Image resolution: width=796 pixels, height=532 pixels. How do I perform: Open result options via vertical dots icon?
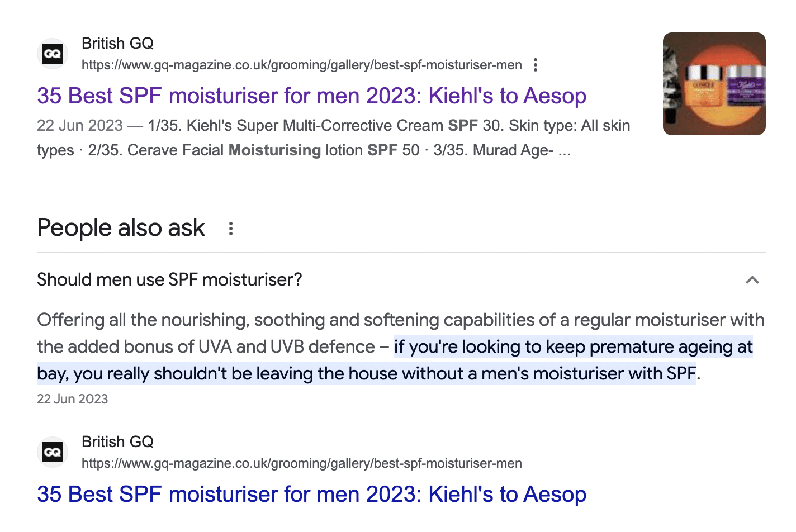pos(535,65)
